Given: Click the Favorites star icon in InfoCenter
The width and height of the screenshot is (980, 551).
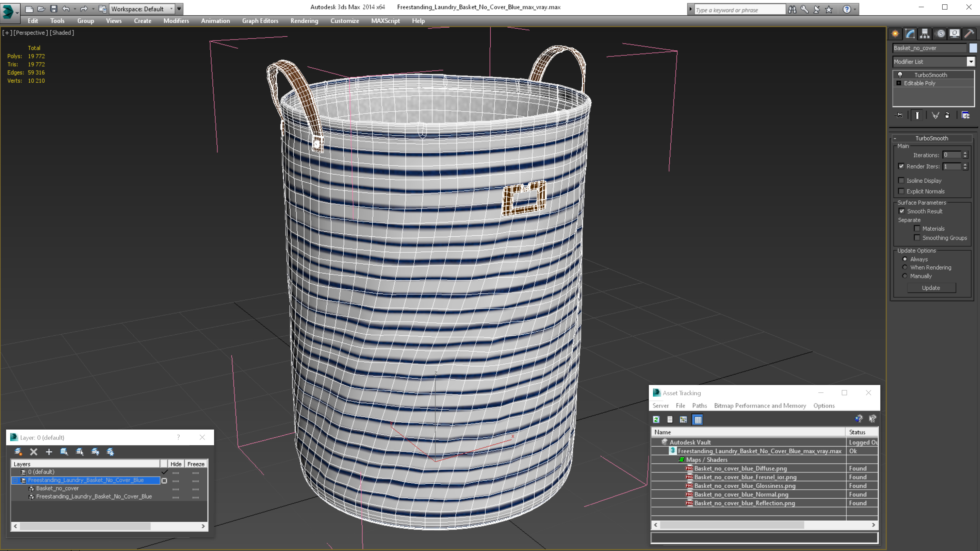Looking at the screenshot, I should point(829,9).
